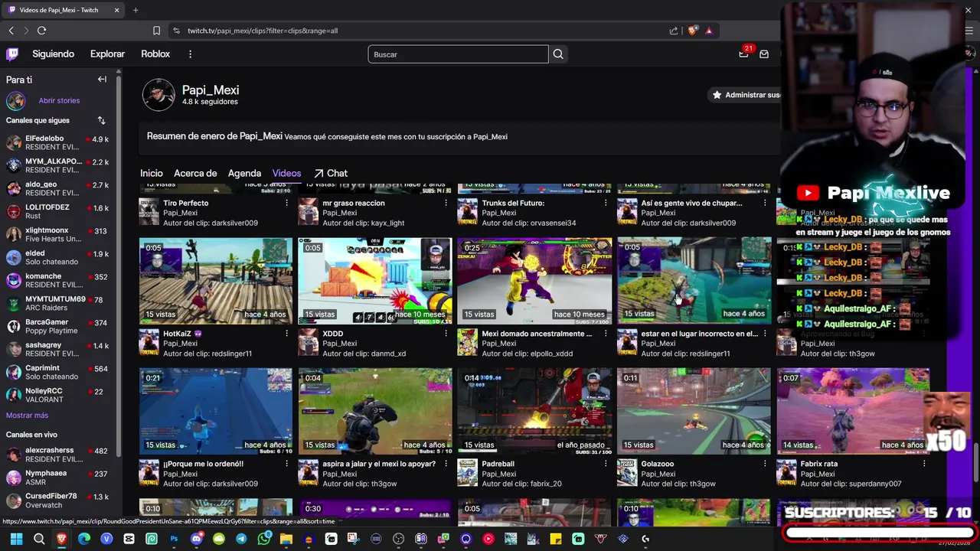Play the Padreball clip thumbnail
The height and width of the screenshot is (551, 980).
point(534,412)
